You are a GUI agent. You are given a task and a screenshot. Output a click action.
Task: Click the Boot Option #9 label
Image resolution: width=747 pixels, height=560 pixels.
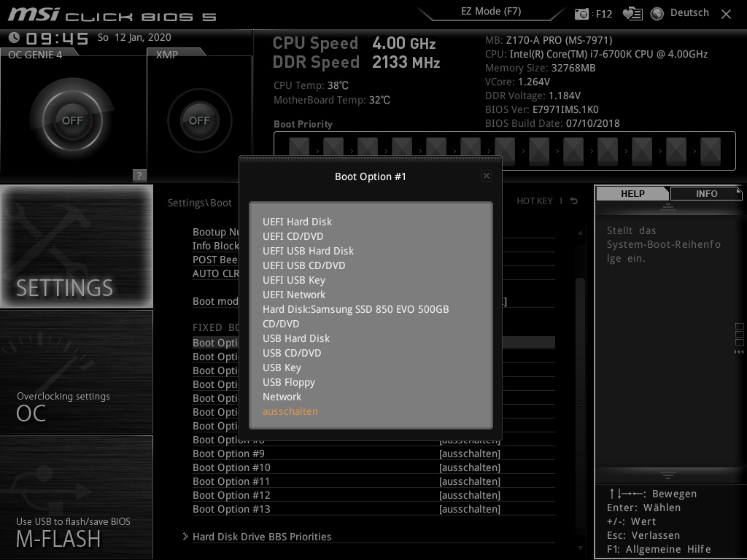(228, 454)
